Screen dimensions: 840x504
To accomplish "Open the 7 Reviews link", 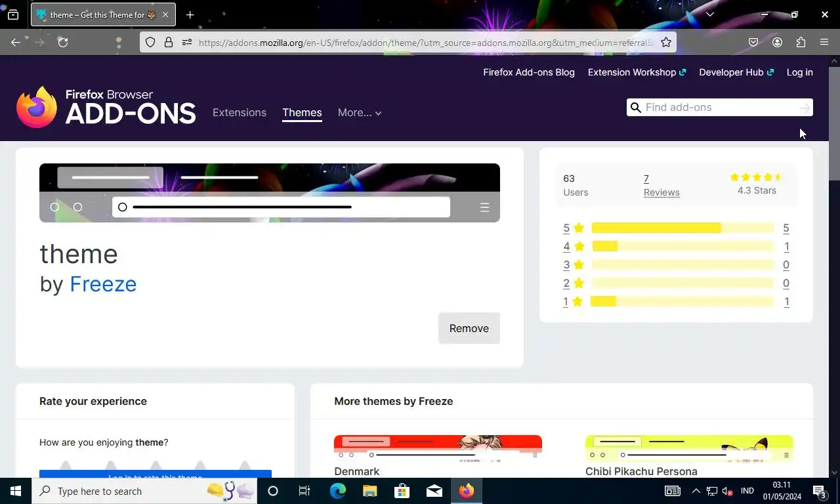I will [661, 185].
